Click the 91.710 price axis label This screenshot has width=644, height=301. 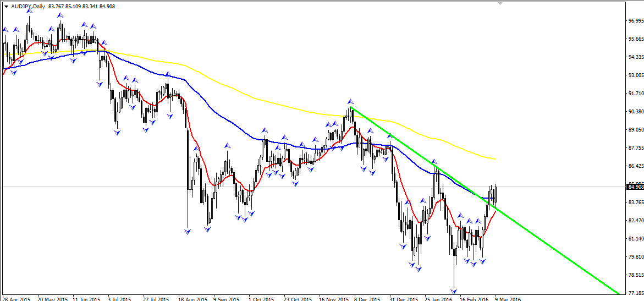[635, 94]
